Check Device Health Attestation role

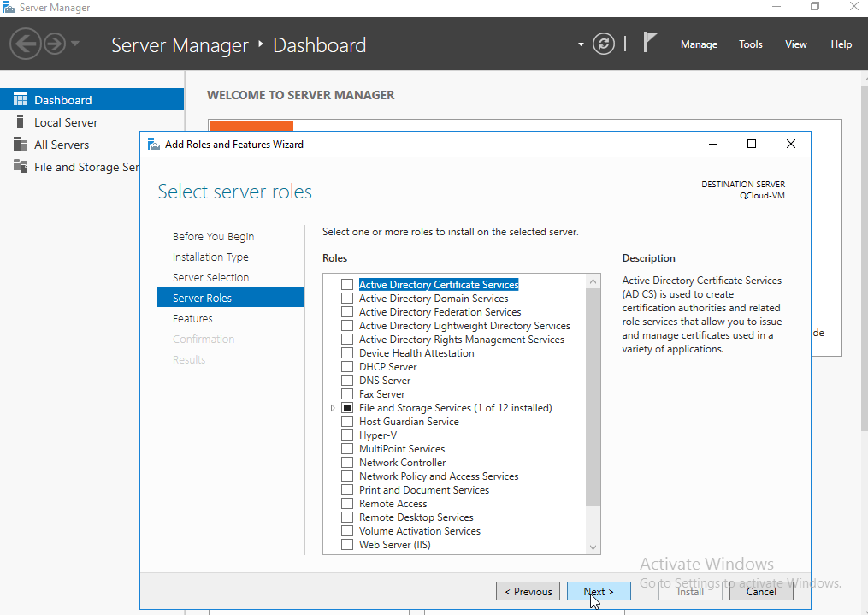click(x=347, y=353)
